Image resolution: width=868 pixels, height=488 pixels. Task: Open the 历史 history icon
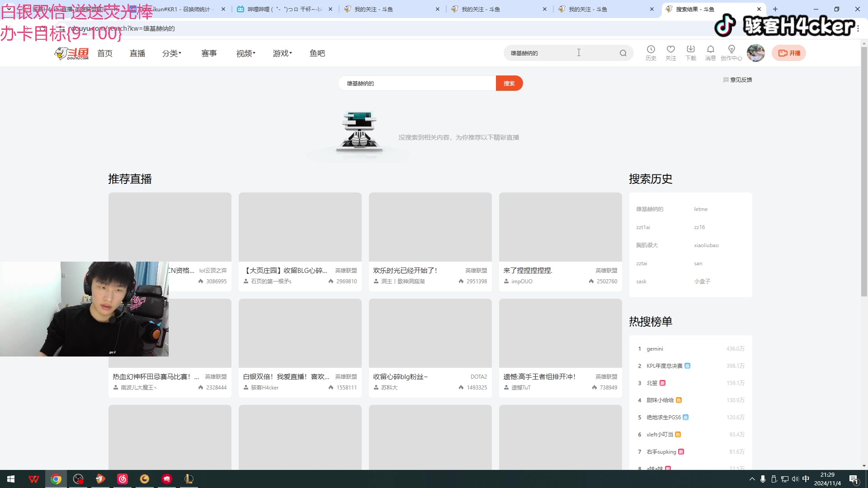(651, 53)
